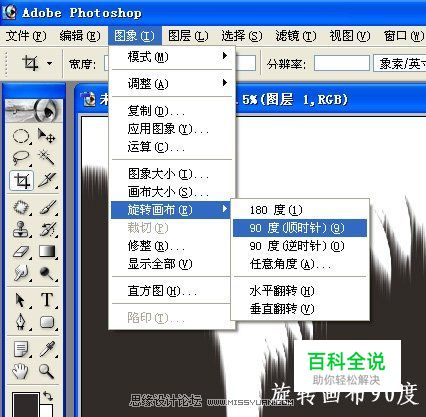This screenshot has height=417, width=426.
Task: Select the Dodge tool
Action: (47, 273)
